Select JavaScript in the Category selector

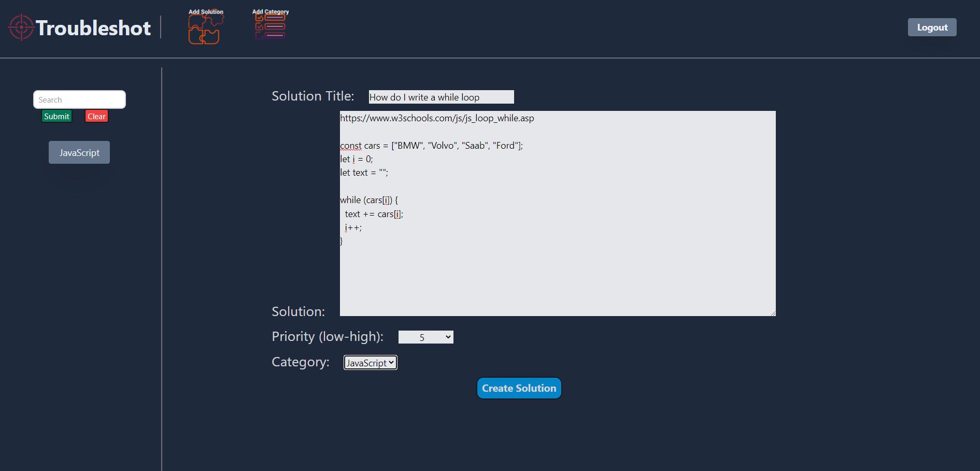(370, 362)
